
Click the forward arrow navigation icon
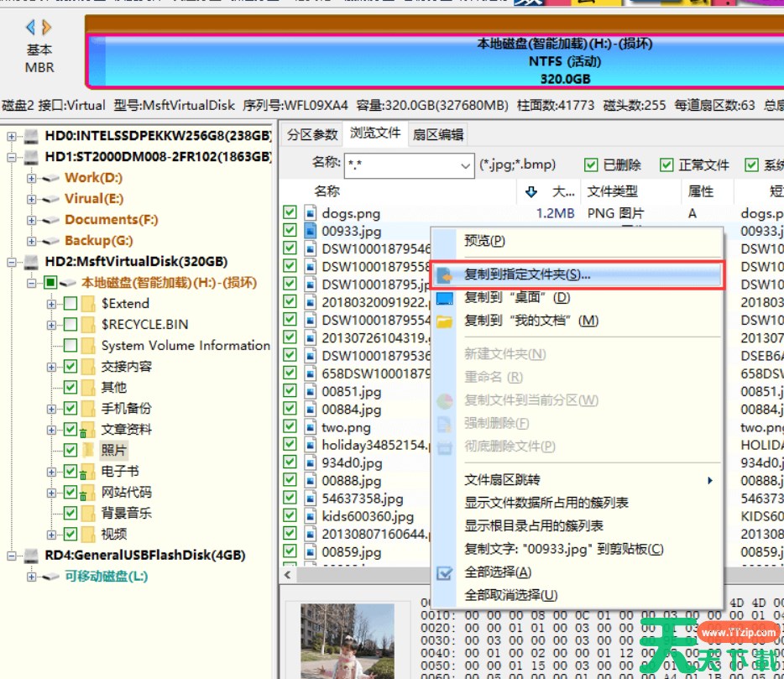(x=46, y=28)
